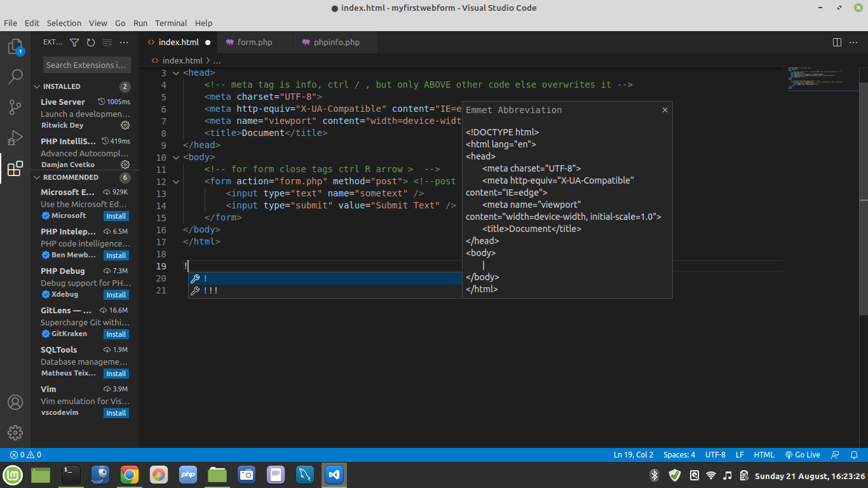Image resolution: width=868 pixels, height=488 pixels.
Task: Open the Explorer view in activity bar
Action: [x=15, y=47]
